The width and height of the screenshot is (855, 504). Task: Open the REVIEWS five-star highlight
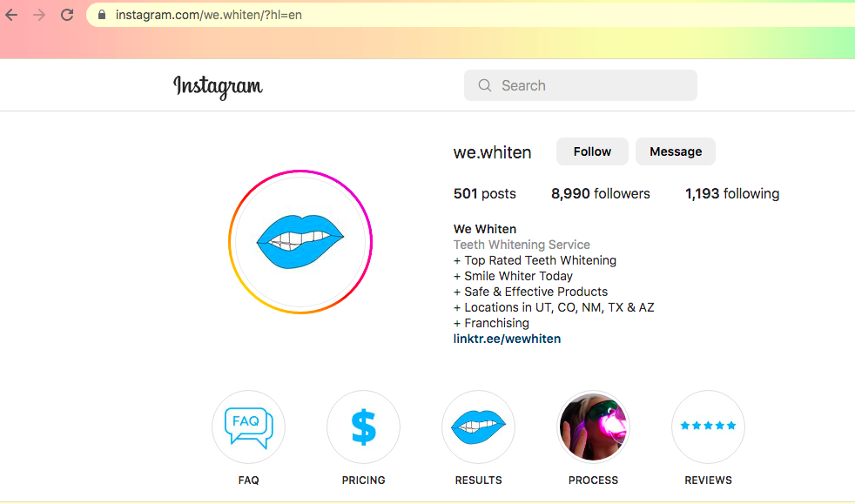[708, 427]
